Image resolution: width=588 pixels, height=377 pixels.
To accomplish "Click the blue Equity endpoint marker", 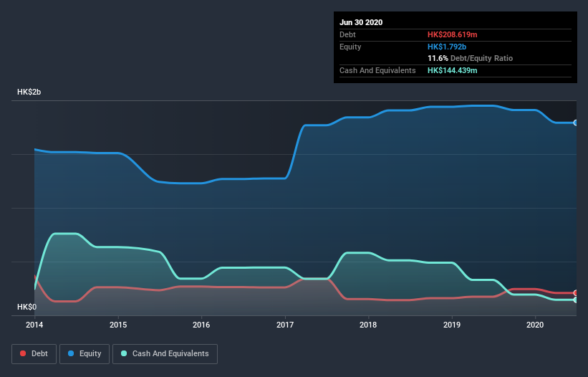I will pyautogui.click(x=576, y=123).
